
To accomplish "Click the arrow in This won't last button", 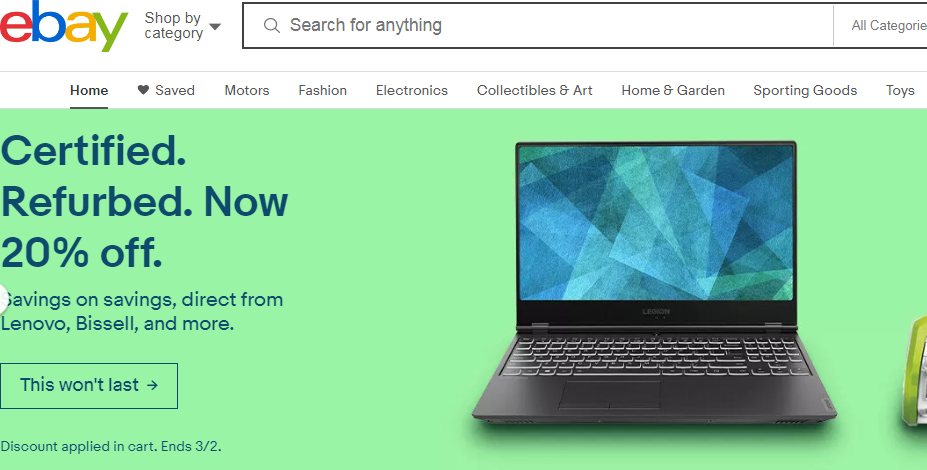I will (153, 385).
